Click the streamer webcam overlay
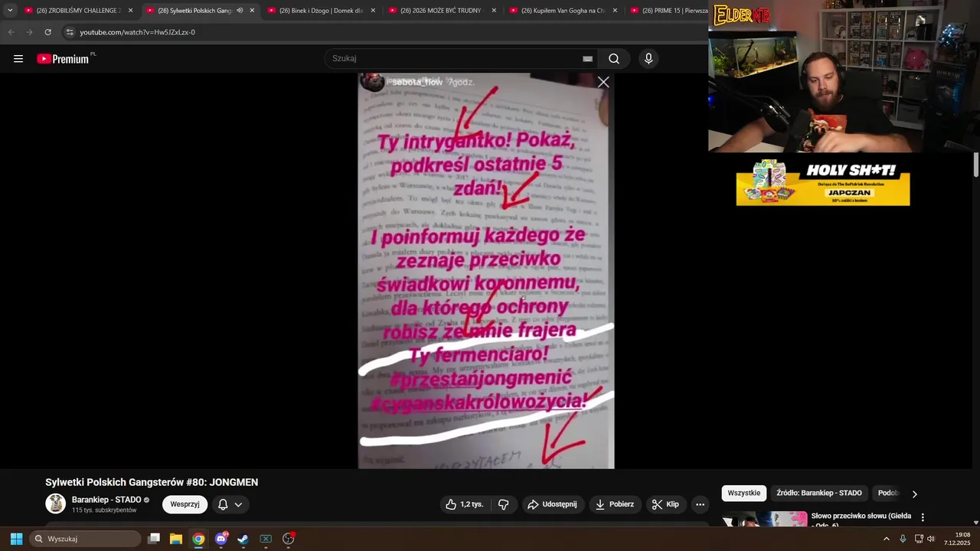This screenshot has width=980, height=551. (844, 77)
